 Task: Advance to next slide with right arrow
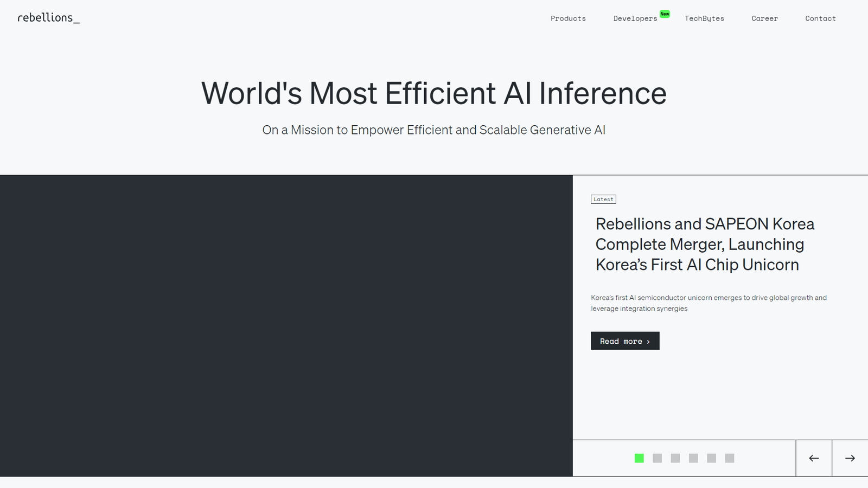850,458
